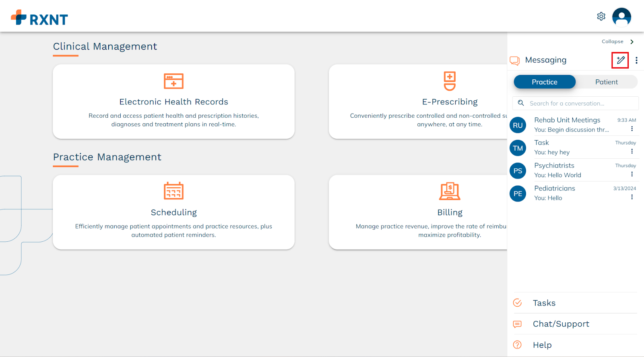Click the Practice Management heading

[x=107, y=157]
